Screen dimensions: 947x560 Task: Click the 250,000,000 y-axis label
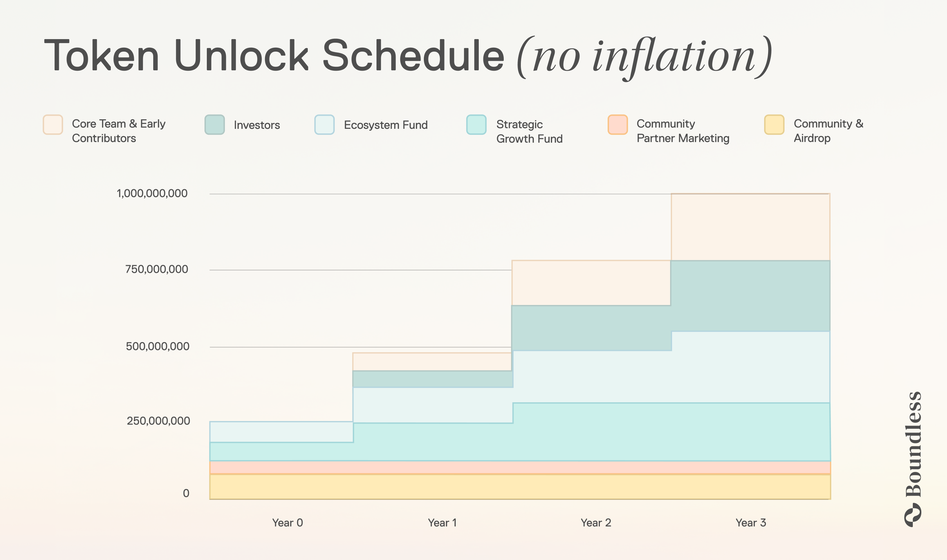[x=158, y=421]
